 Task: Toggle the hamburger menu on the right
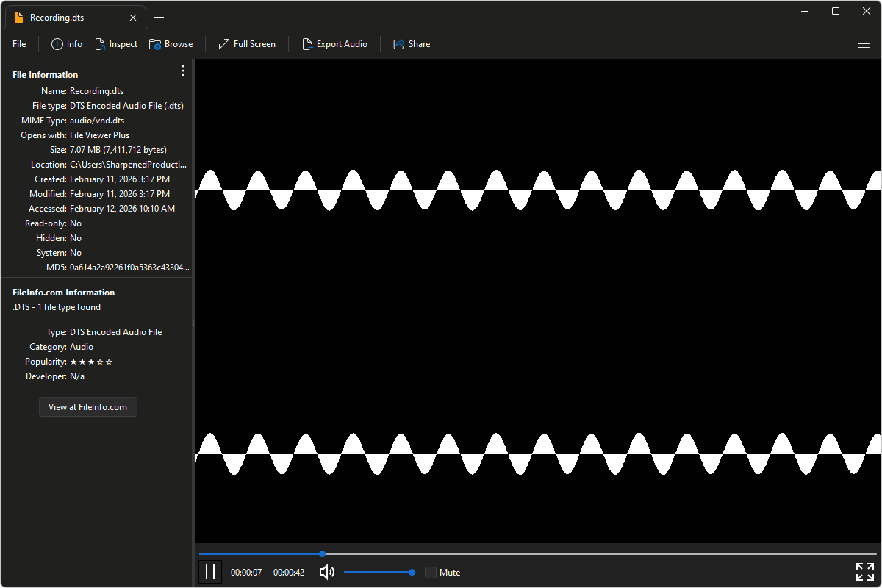(x=864, y=44)
